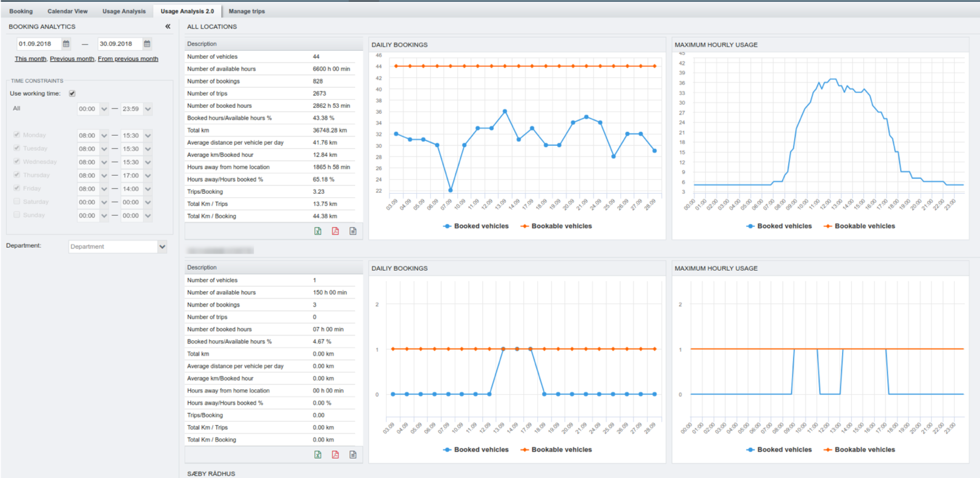Click the Tuesday start time field
980x478 pixels.
point(88,149)
